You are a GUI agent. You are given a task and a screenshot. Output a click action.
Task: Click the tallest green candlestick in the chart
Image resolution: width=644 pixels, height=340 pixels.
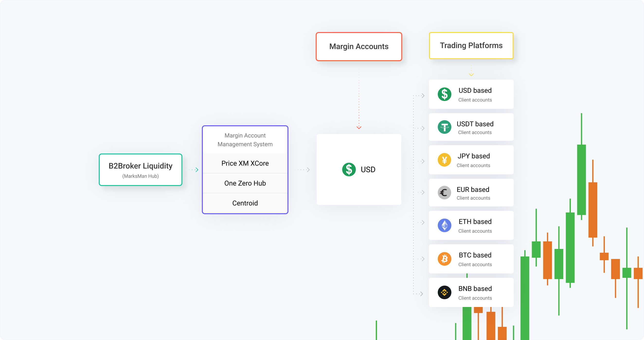coord(581,180)
